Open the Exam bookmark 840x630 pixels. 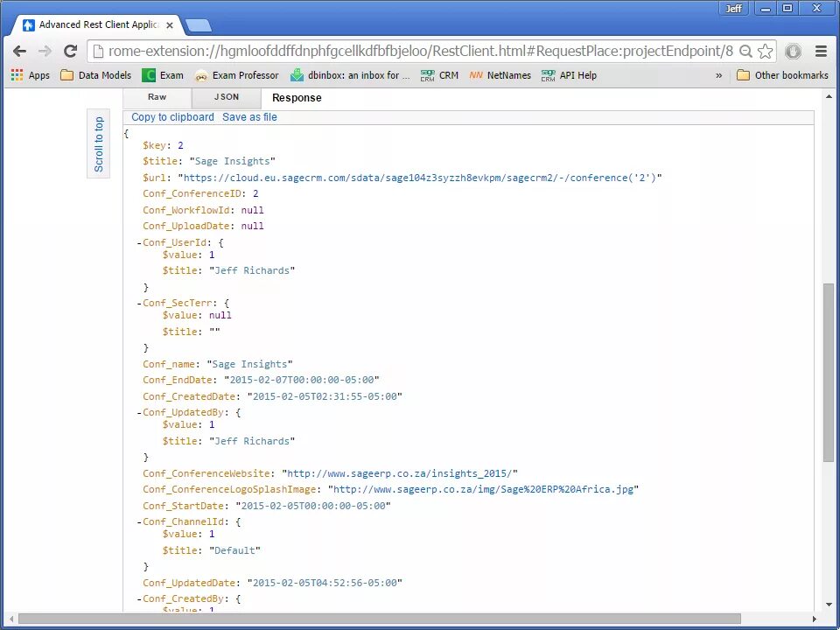tap(163, 75)
